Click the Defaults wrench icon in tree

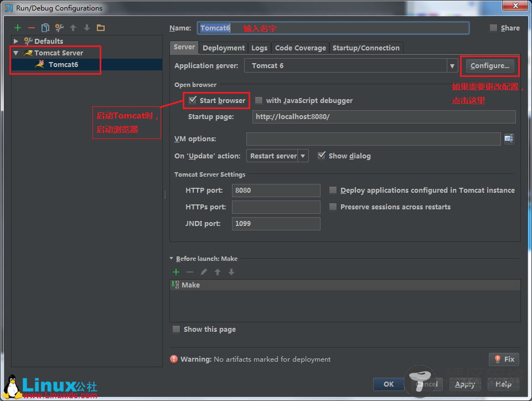pyautogui.click(x=28, y=41)
